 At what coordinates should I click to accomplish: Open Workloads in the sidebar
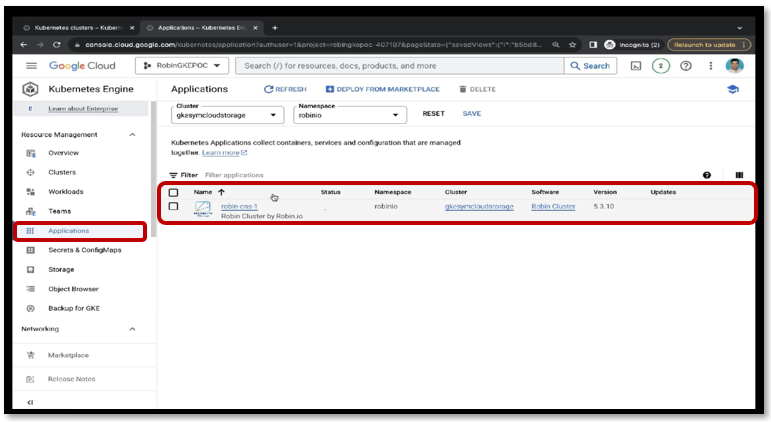tap(66, 192)
